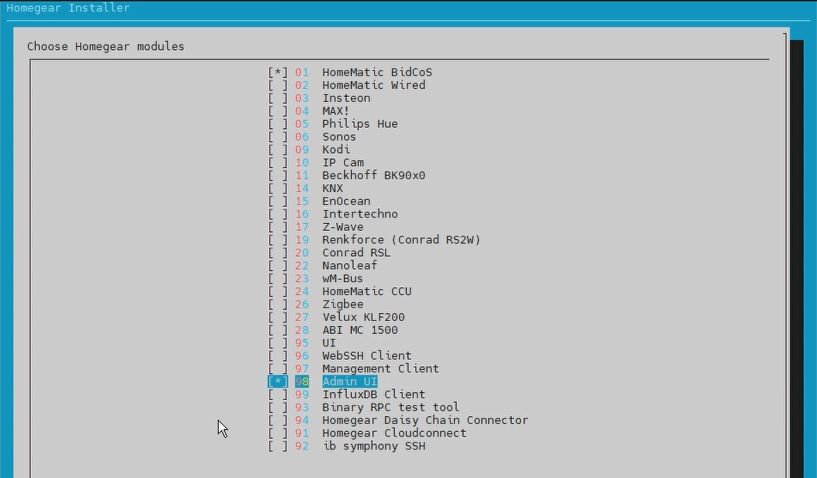Check the Z-Wave module checkbox

click(278, 227)
